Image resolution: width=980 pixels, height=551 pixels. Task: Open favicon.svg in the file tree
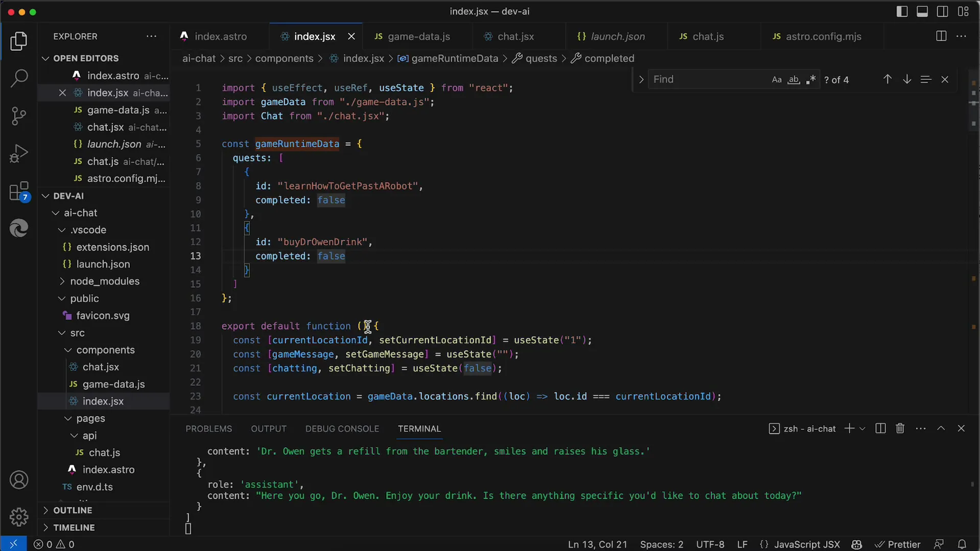click(x=103, y=315)
